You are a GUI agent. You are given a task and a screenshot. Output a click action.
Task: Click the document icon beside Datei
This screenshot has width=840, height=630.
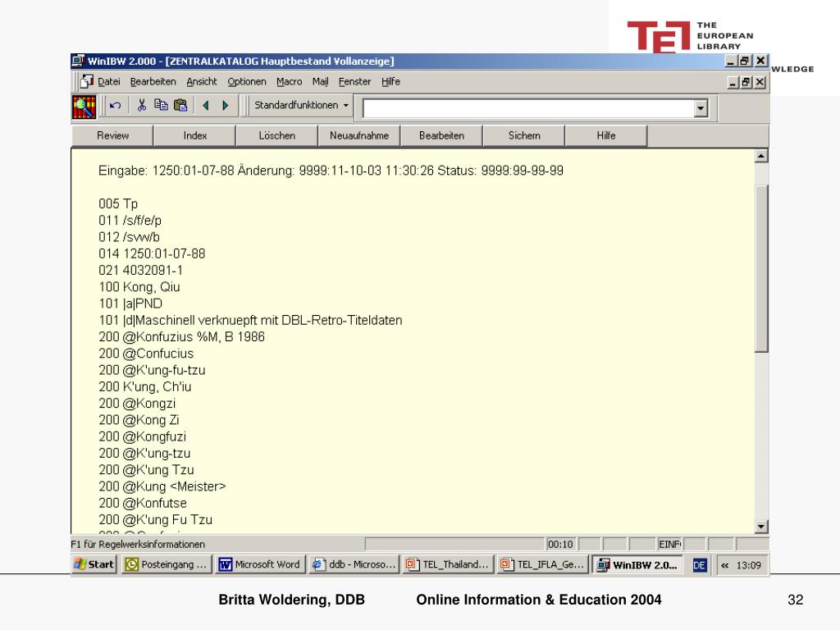(x=87, y=81)
